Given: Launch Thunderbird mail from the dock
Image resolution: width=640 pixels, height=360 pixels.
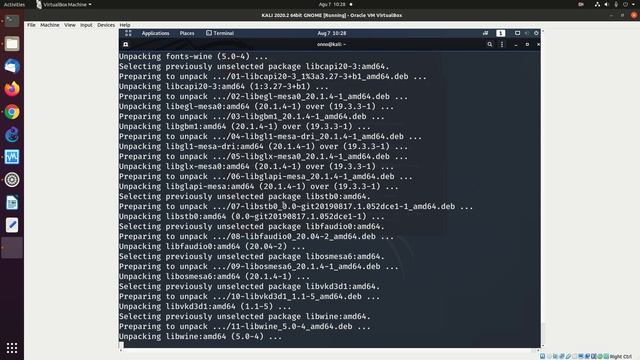Looking at the screenshot, I should point(12,66).
